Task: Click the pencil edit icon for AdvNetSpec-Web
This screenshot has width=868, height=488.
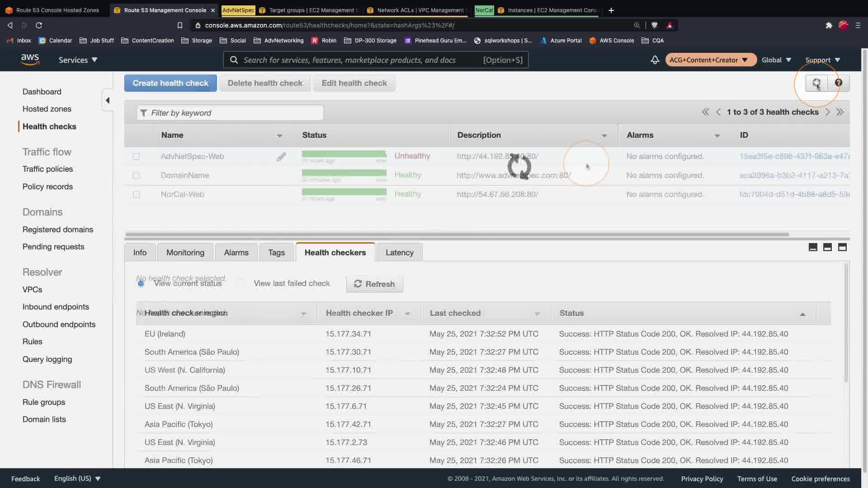Action: (x=281, y=157)
